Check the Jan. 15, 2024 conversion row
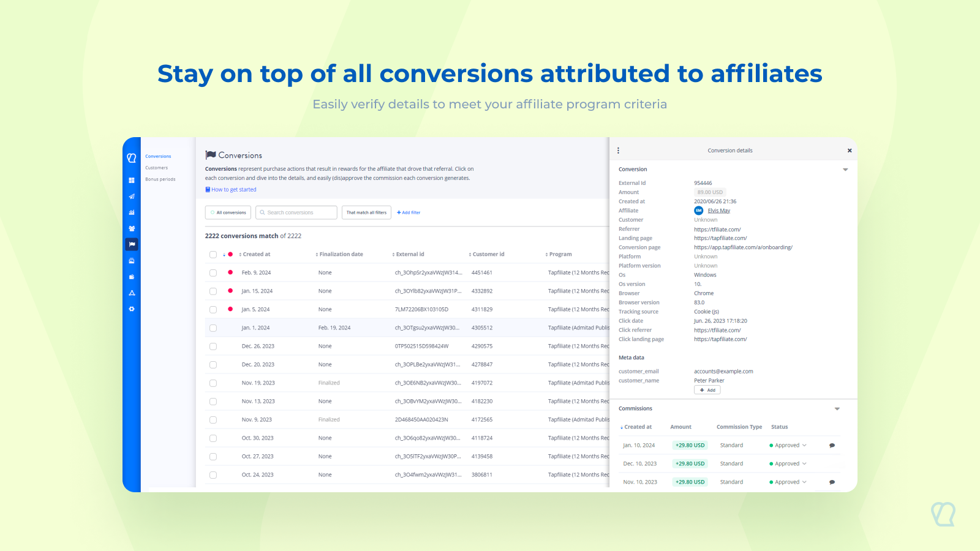980x551 pixels. (x=213, y=291)
